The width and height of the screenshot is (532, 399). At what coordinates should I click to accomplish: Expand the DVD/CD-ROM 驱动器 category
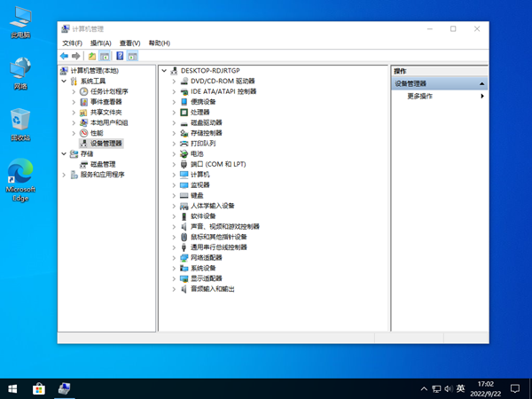[x=174, y=81]
